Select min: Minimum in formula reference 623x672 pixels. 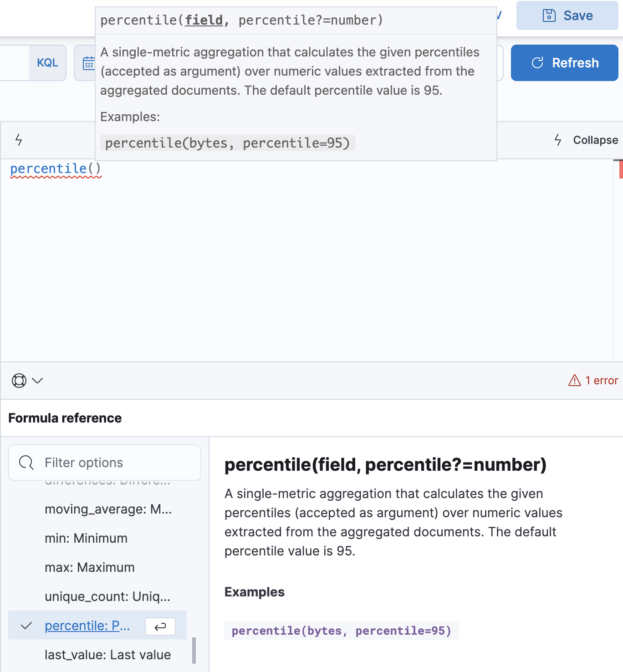(86, 538)
